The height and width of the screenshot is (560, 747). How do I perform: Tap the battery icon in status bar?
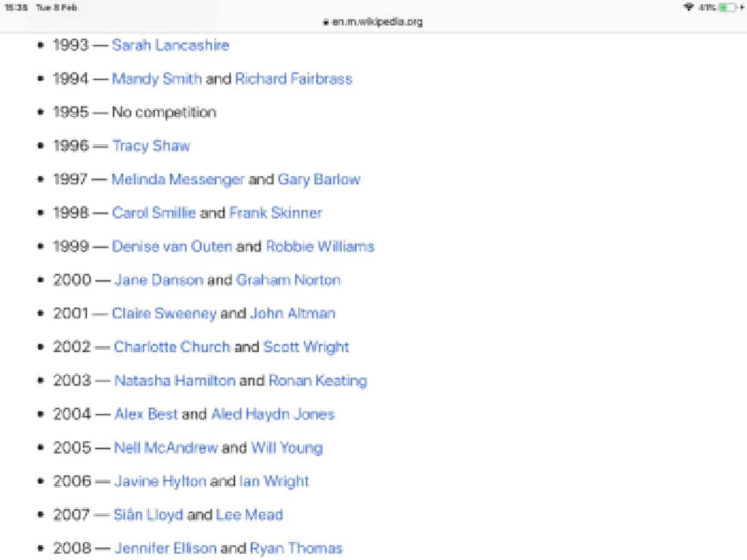click(726, 7)
